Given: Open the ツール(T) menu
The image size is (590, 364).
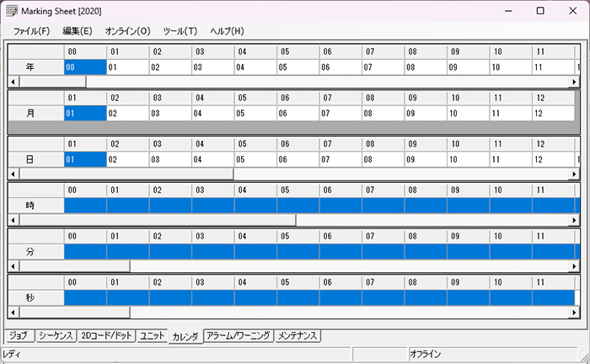Looking at the screenshot, I should 180,31.
